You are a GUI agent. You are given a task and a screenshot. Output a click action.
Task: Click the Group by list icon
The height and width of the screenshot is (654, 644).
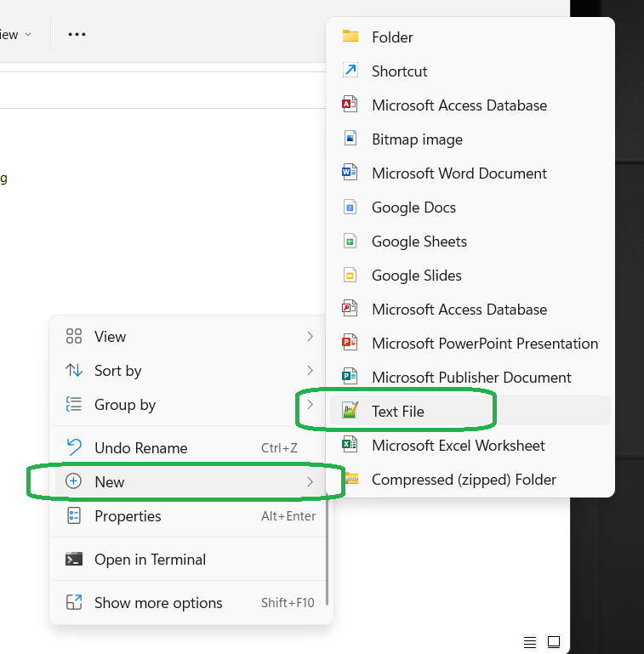[74, 404]
